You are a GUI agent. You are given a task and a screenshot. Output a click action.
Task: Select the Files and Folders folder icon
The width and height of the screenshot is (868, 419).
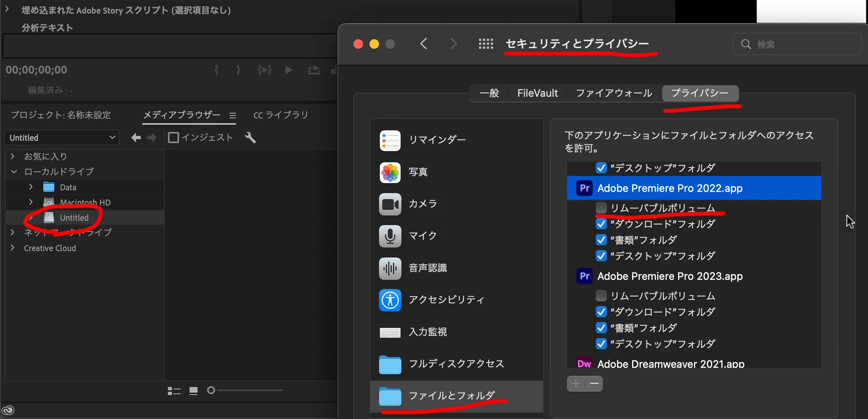[x=390, y=396]
